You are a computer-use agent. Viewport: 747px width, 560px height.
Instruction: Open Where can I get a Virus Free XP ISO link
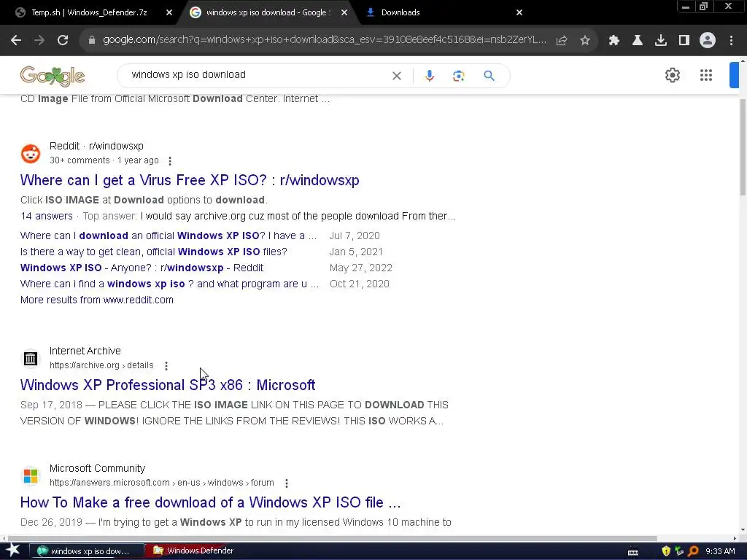pyautogui.click(x=190, y=180)
